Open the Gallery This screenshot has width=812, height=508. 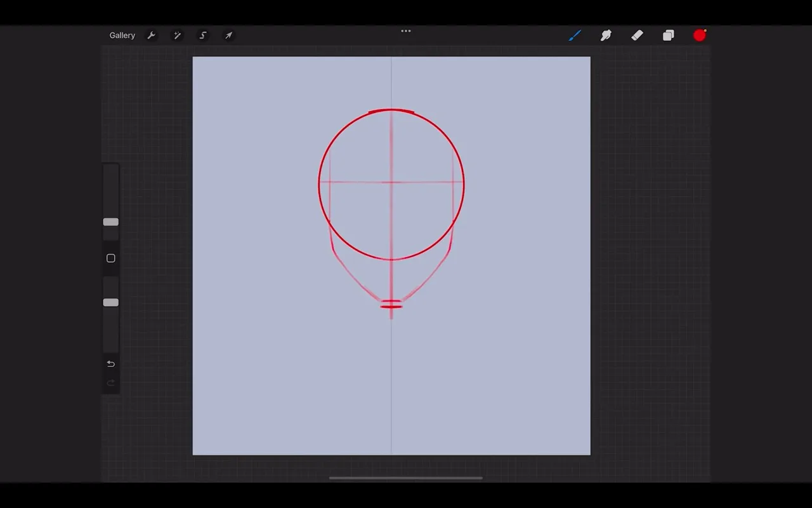click(x=122, y=36)
